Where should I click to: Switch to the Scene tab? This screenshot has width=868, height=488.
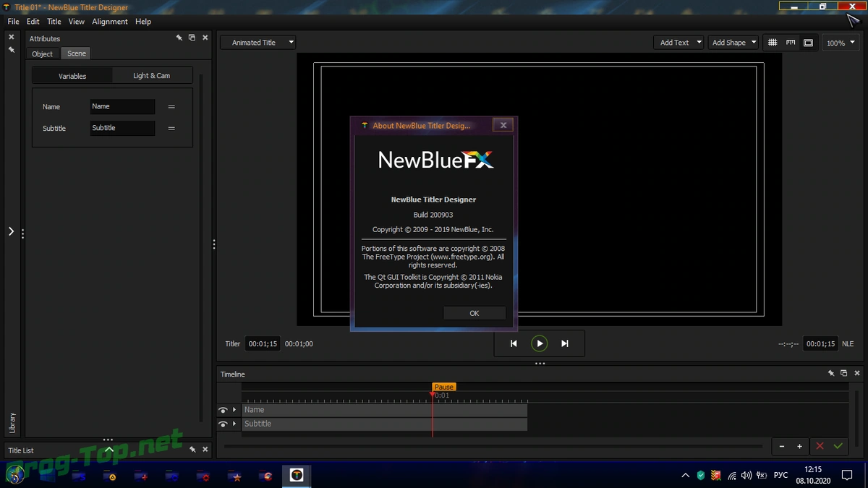77,53
